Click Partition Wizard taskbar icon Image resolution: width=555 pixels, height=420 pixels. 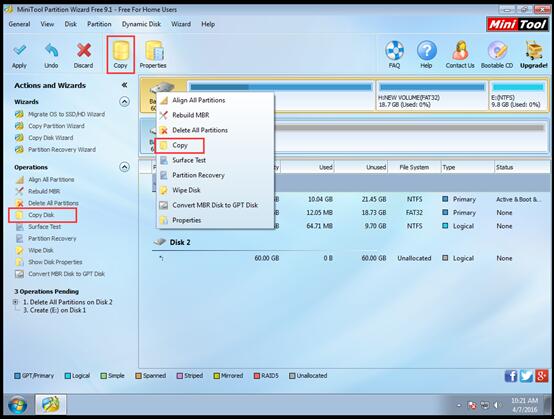[x=51, y=404]
